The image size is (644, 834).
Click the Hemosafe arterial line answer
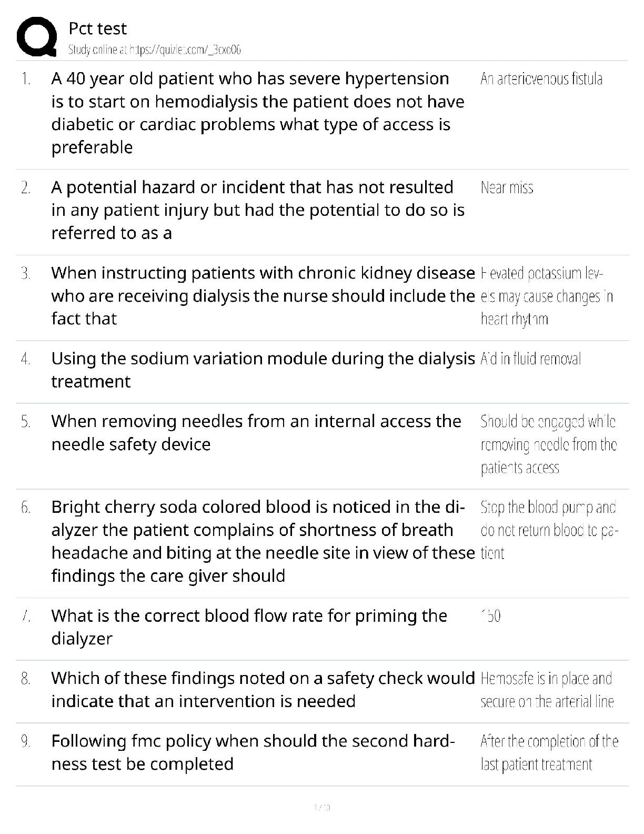(x=547, y=690)
